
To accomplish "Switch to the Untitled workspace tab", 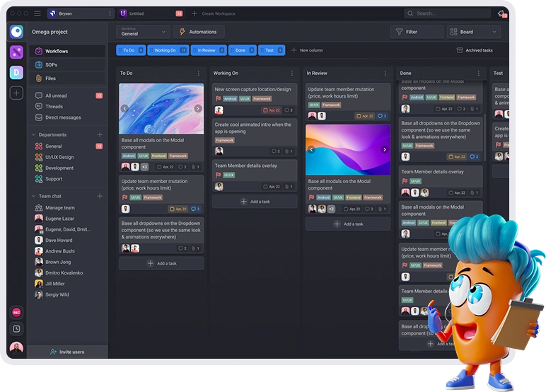I will coord(151,13).
